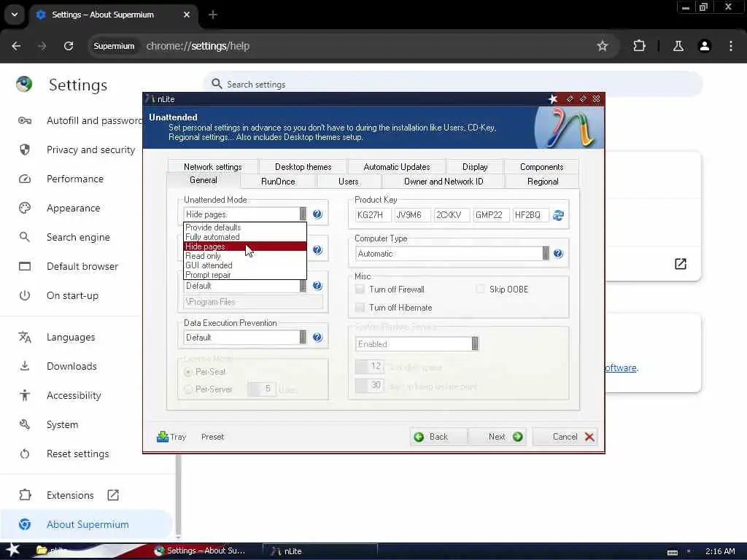Switch to Users tab
This screenshot has height=560, width=747.
tap(348, 182)
